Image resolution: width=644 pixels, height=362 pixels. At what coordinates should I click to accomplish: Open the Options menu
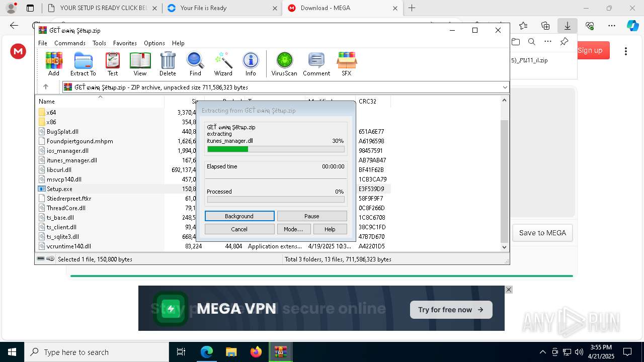[x=154, y=43]
